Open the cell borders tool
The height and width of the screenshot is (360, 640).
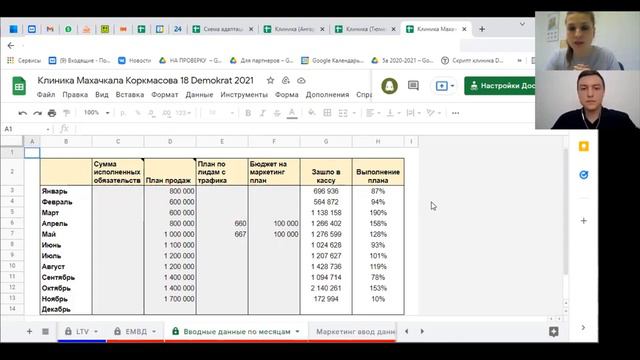click(327, 113)
